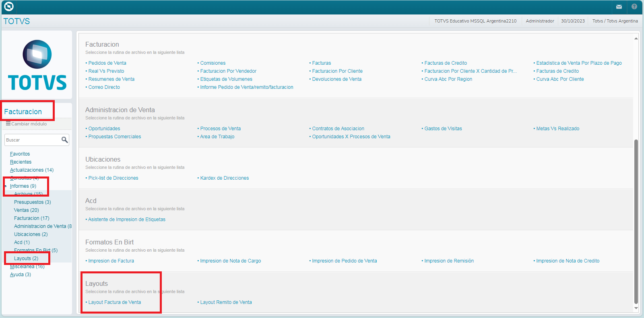Open Correo Directo routine
644x318 pixels.
[x=104, y=87]
